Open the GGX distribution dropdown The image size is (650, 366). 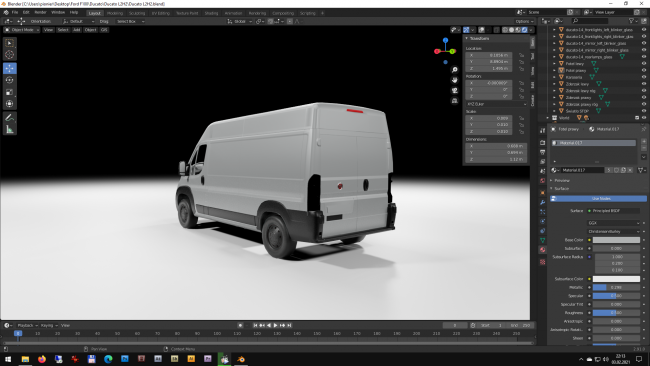(x=614, y=223)
